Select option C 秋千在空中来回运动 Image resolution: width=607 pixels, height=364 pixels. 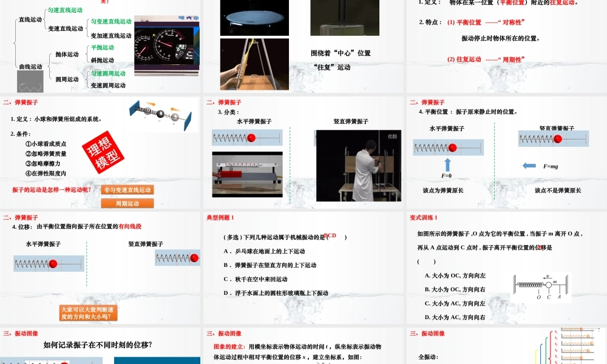point(256,279)
